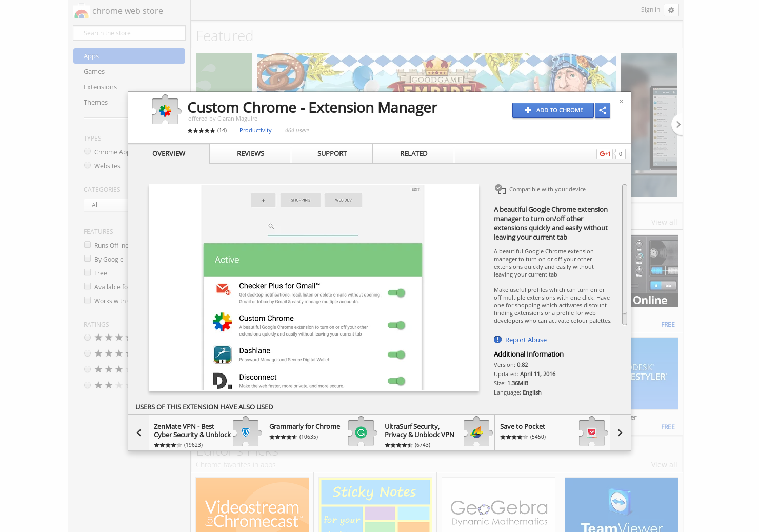The height and width of the screenshot is (532, 759).
Task: Click the Search the store field
Action: pos(129,33)
